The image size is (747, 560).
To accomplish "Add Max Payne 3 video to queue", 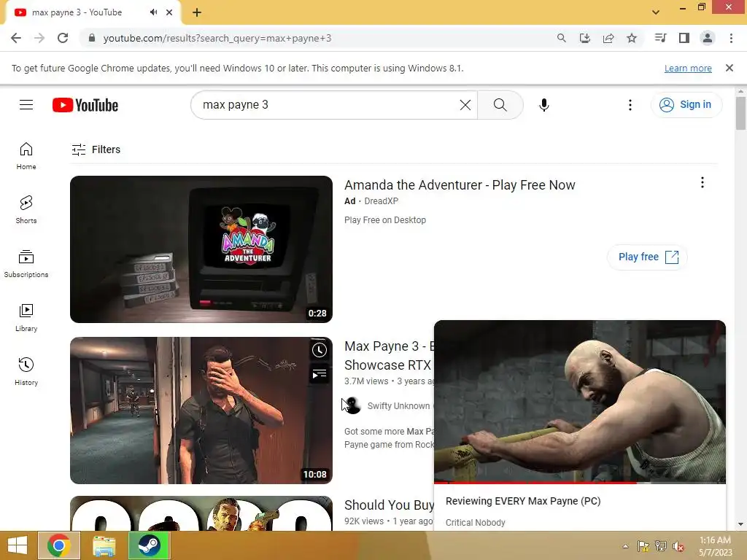I will tap(320, 374).
